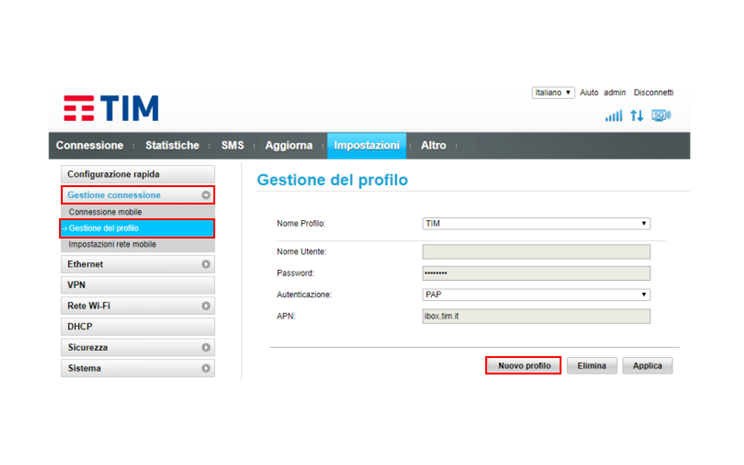Click the 5G Wi-Fi status icon

click(x=661, y=115)
